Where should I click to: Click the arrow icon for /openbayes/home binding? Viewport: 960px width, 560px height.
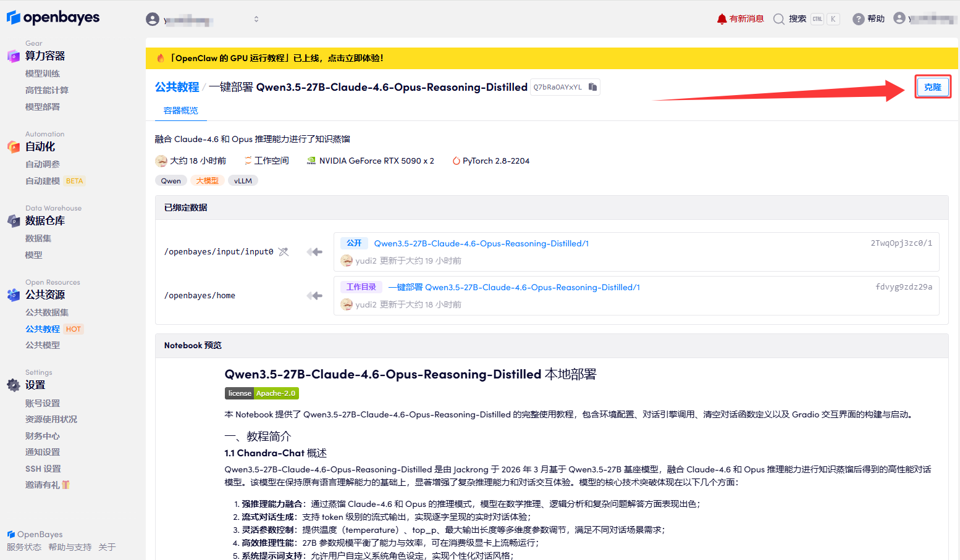pos(315,296)
